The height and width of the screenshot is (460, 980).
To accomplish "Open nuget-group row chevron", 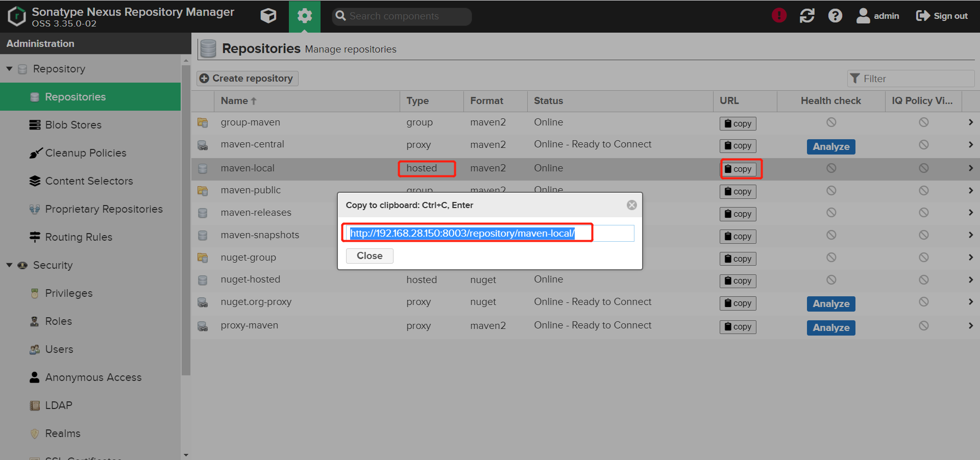I will point(970,258).
